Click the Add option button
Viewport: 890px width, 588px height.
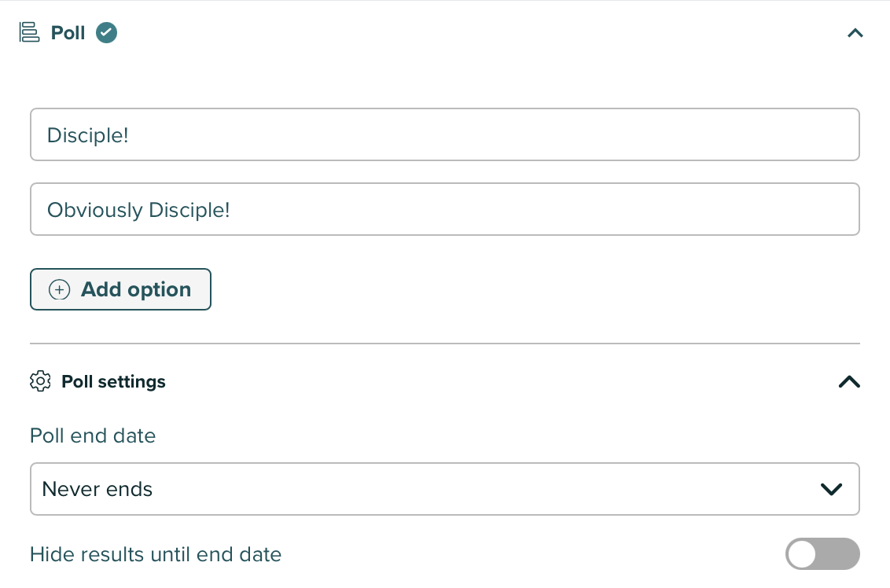point(120,289)
